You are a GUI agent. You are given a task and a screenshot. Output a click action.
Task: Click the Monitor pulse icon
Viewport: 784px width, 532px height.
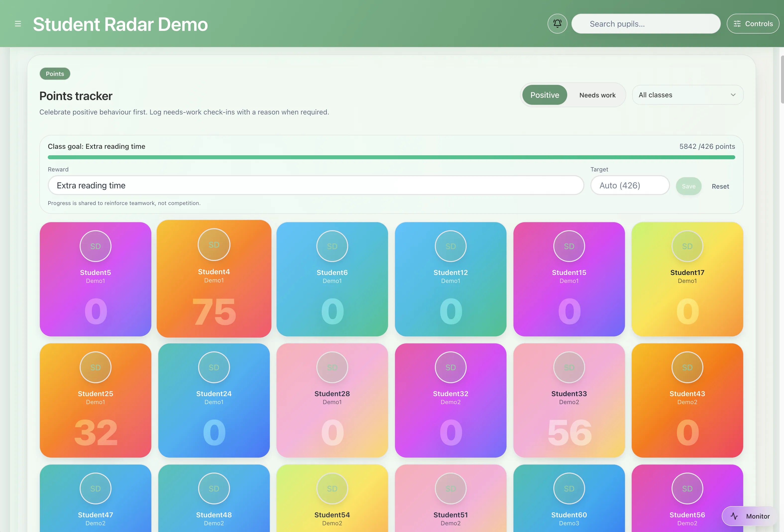[x=734, y=516]
